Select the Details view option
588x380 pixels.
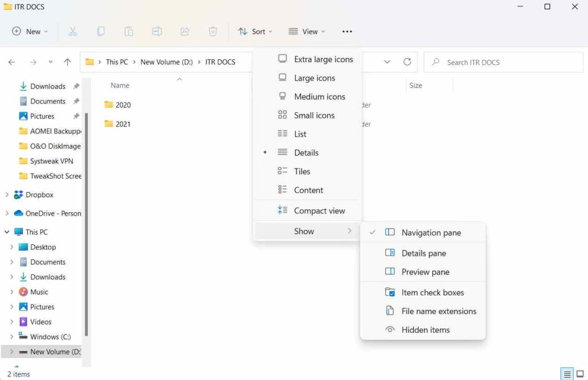tap(308, 153)
